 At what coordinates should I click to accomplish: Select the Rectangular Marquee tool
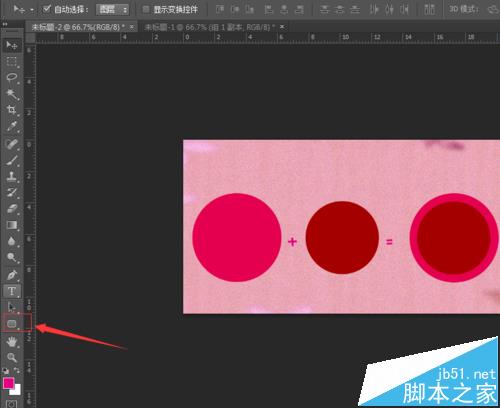[x=12, y=61]
